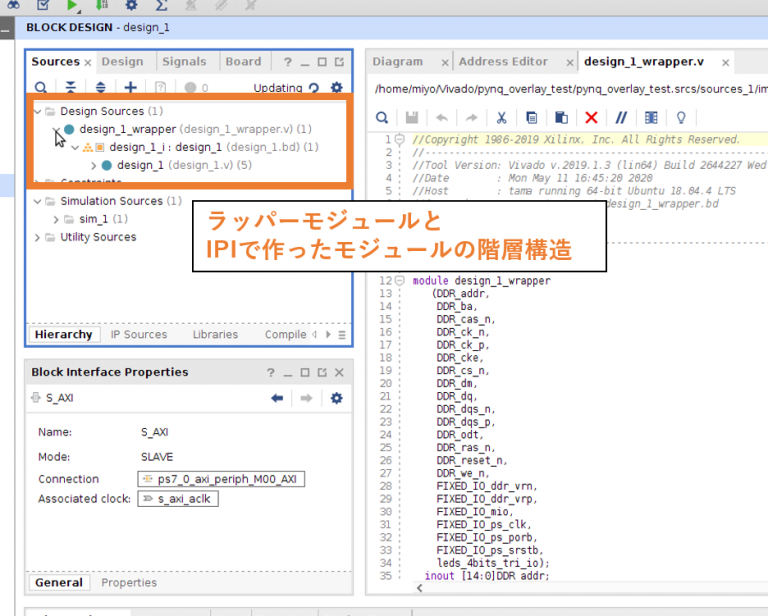Click Collapse All in Sources toolbar
Screen dimensions: 768x616
[71, 88]
